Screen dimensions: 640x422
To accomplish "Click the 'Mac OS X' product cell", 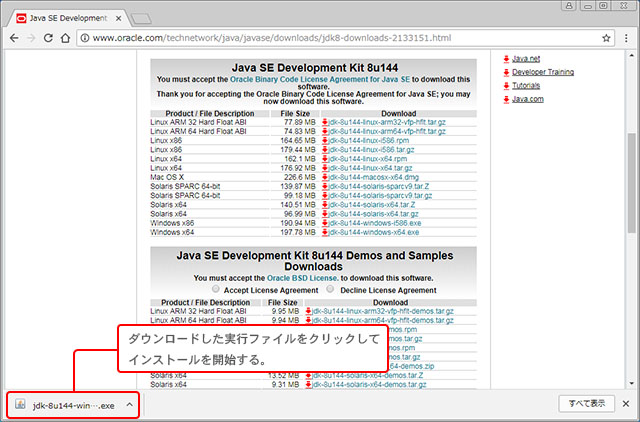I will click(x=210, y=177).
